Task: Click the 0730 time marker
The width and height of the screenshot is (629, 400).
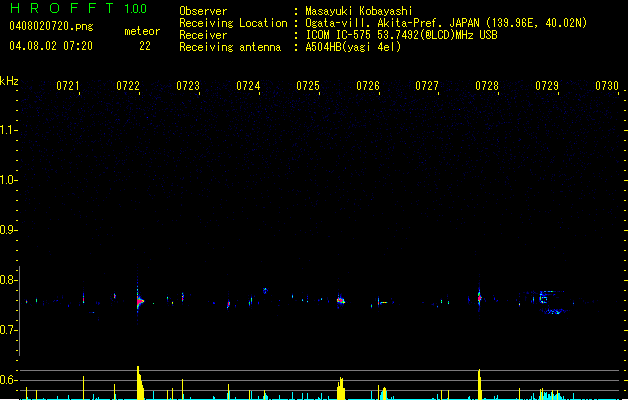Action: [x=607, y=85]
